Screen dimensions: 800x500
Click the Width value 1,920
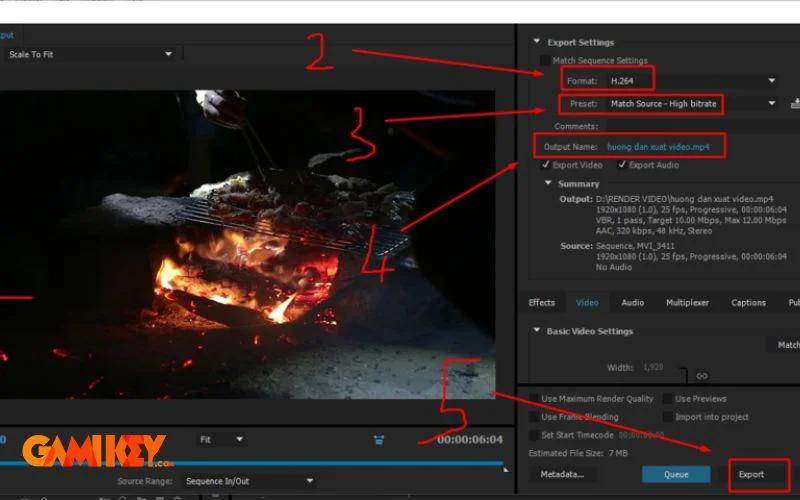[653, 367]
